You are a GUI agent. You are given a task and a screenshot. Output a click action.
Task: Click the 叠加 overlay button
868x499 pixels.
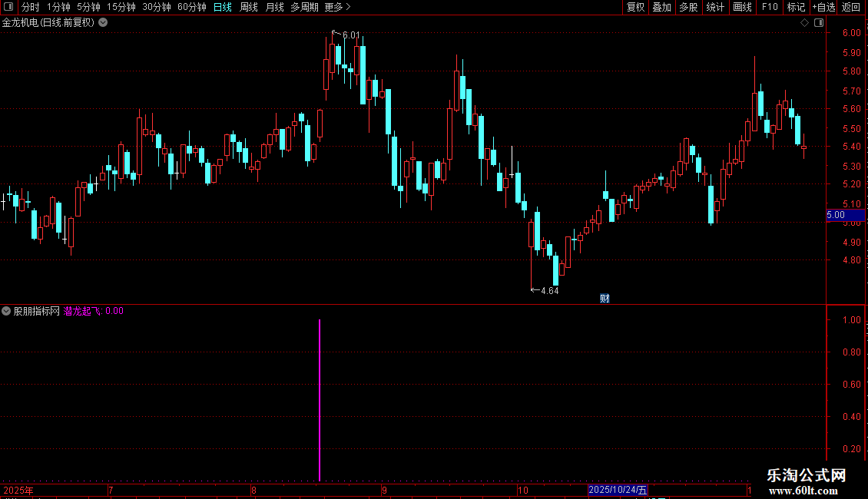(x=662, y=7)
